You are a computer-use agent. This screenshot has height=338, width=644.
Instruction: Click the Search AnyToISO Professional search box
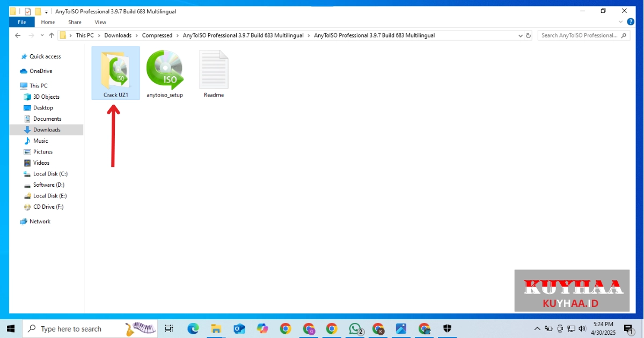580,35
